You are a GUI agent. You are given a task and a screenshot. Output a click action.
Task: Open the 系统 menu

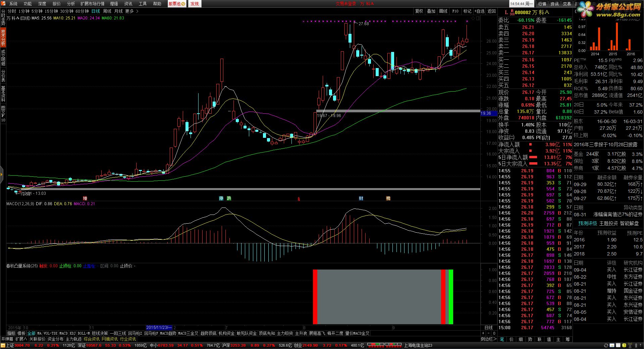(13, 4)
